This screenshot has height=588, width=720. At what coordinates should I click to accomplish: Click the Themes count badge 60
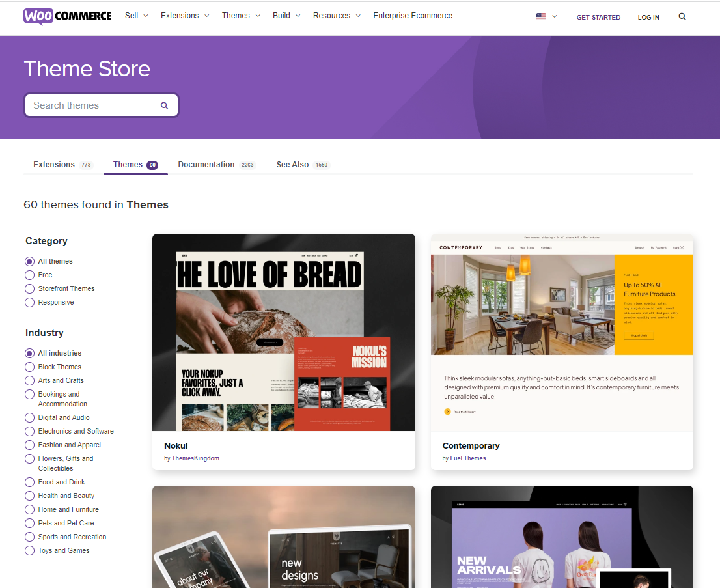click(x=152, y=165)
